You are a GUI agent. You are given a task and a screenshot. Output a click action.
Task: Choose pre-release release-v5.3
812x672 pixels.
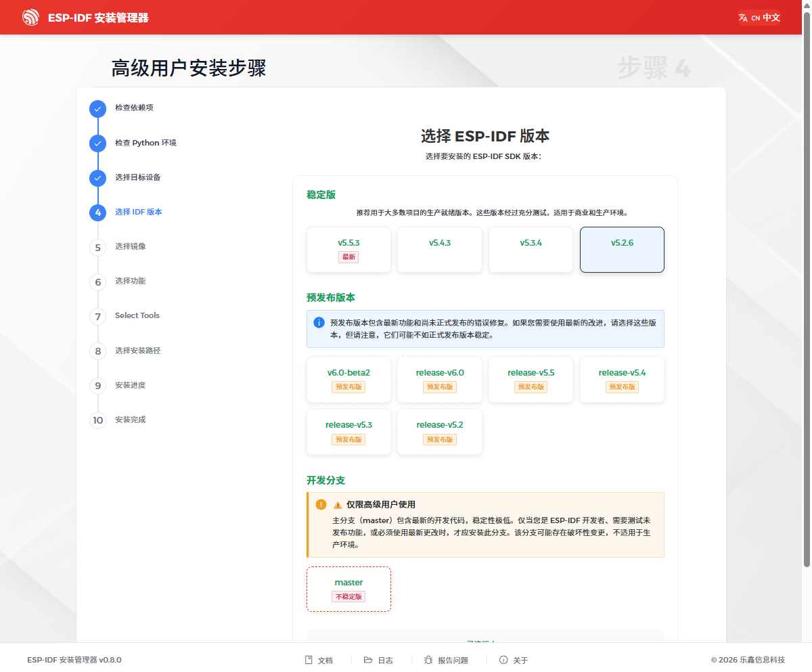tap(348, 432)
